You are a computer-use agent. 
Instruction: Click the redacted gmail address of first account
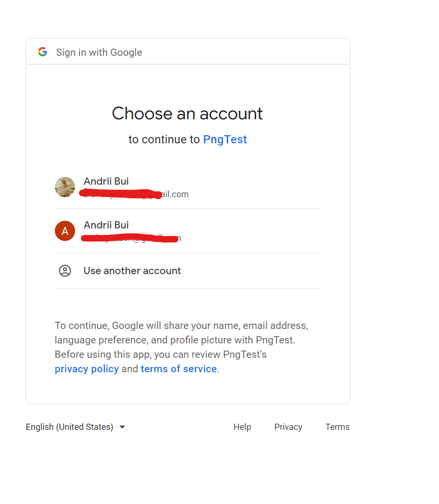135,194
